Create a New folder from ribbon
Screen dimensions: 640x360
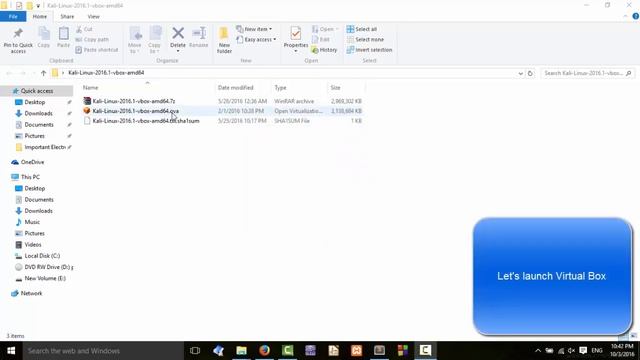click(x=224, y=40)
